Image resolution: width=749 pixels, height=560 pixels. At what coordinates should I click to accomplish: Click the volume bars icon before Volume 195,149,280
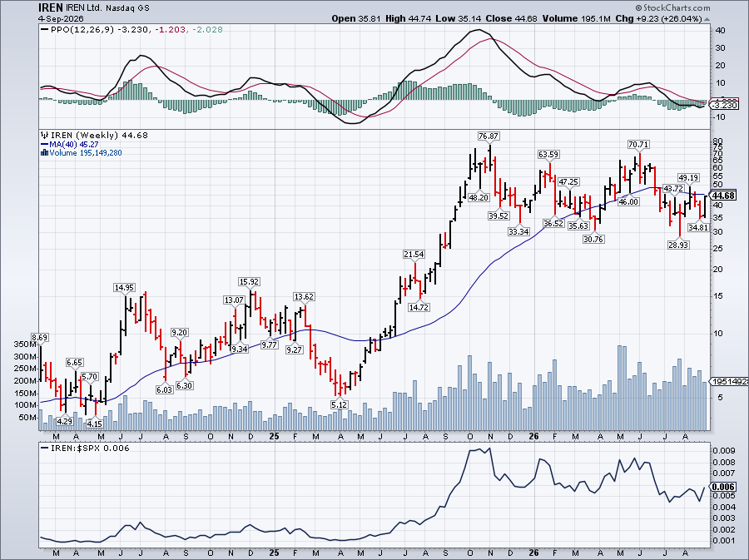[x=45, y=153]
